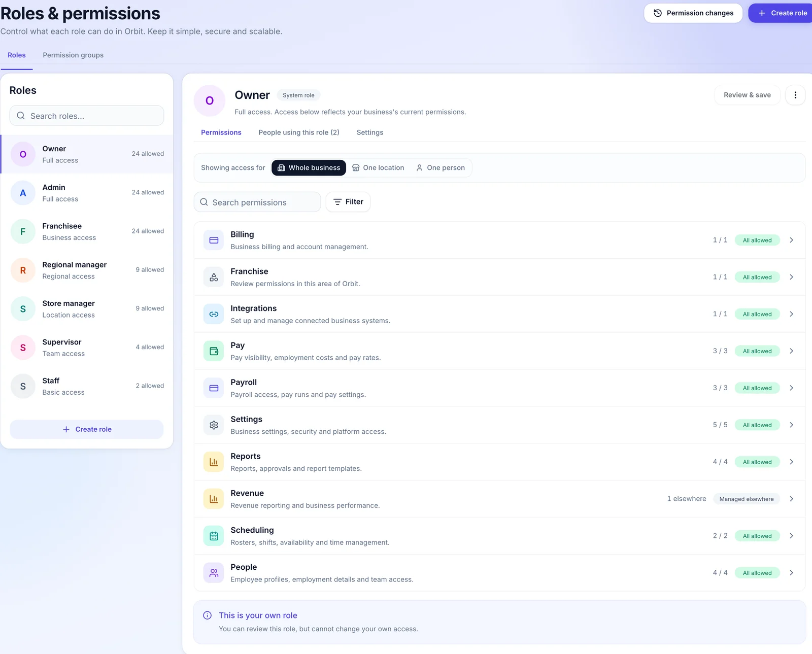The image size is (812, 654).
Task: Click the Pay wallet icon
Action: 214,351
